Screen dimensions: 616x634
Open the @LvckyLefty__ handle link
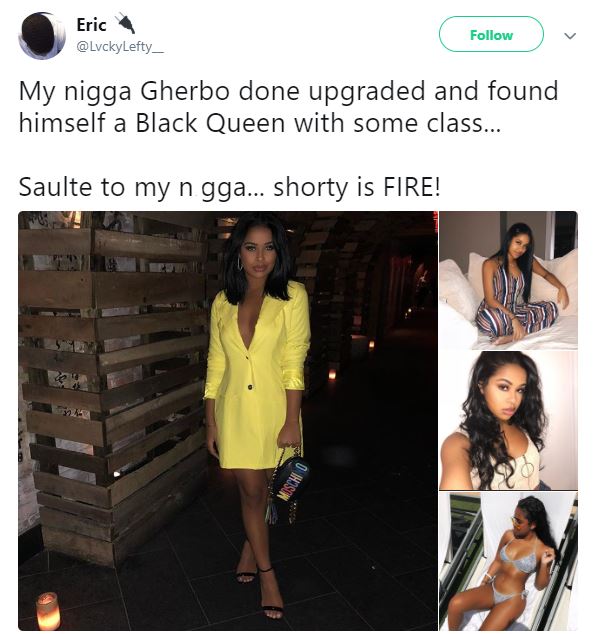pyautogui.click(x=120, y=47)
